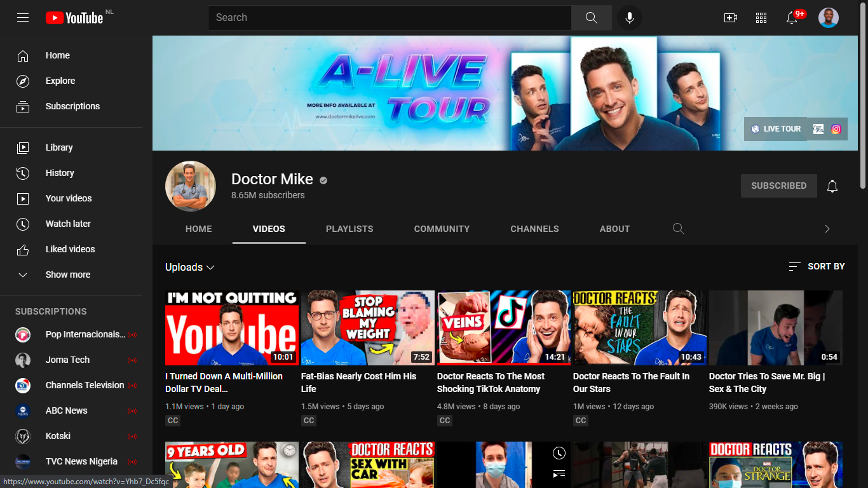The height and width of the screenshot is (488, 868).
Task: View notifications via the bell icon
Action: 792,18
